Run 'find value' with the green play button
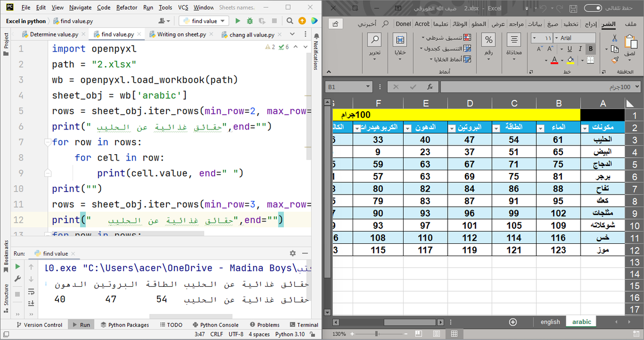Image resolution: width=644 pixels, height=340 pixels. click(x=237, y=21)
